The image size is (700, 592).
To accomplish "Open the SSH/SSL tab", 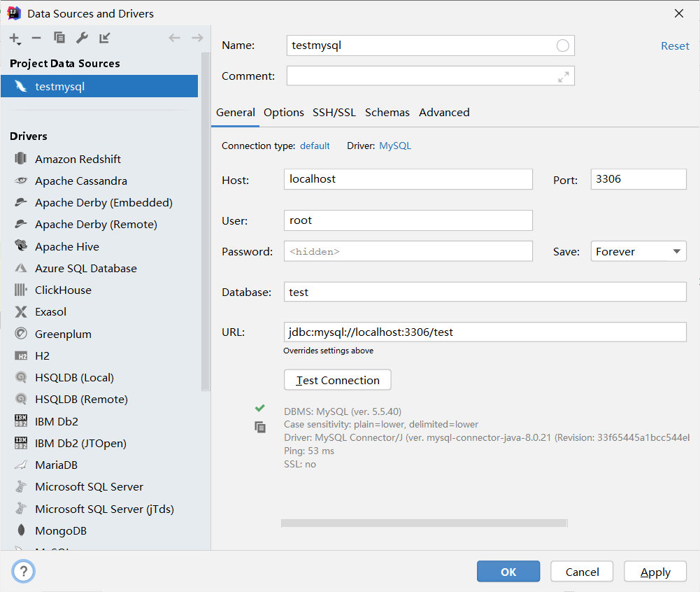I will (334, 113).
